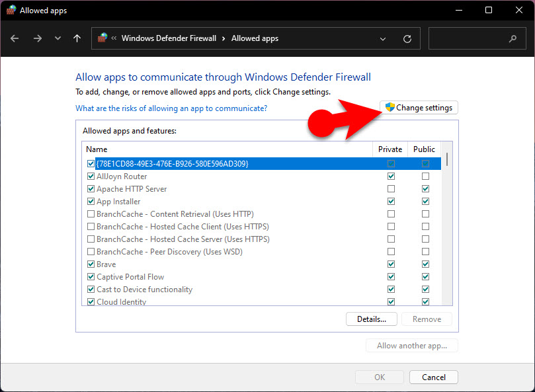Toggle Public checkbox for AllJoyn Router
The width and height of the screenshot is (535, 392).
coord(425,176)
